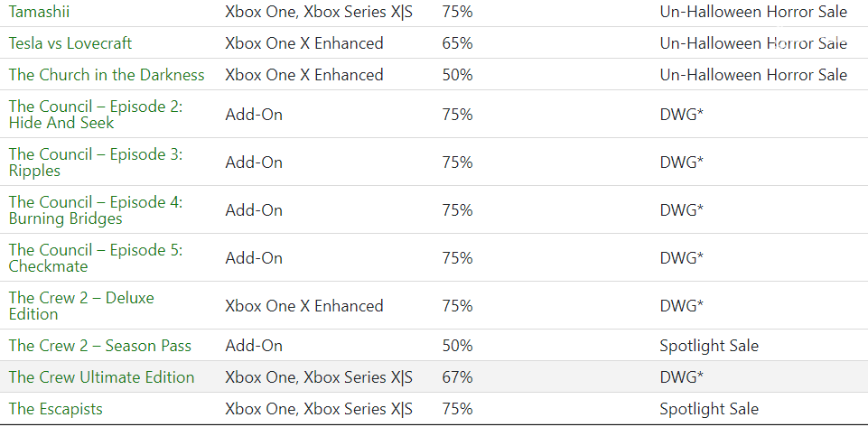
Task: Open The Crew Ultimate Edition link
Action: pos(102,377)
